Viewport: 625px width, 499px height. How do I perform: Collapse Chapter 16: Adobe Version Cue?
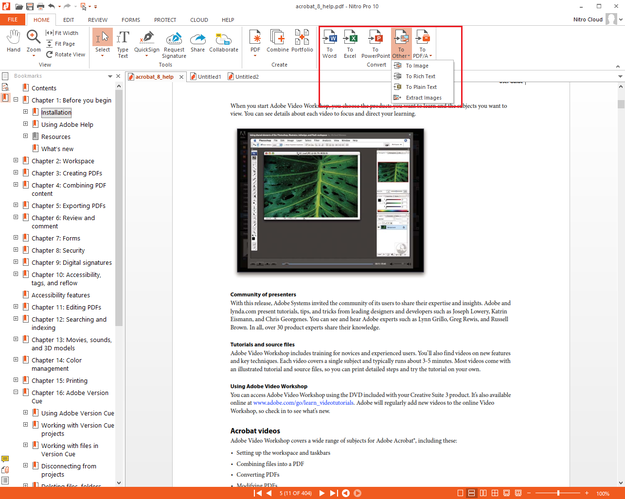tap(16, 392)
